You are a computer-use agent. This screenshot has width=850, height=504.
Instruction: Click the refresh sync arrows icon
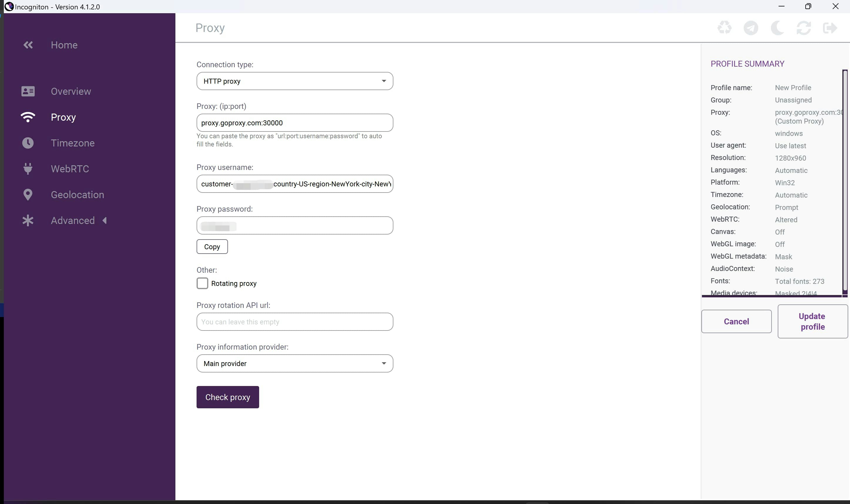coord(804,28)
